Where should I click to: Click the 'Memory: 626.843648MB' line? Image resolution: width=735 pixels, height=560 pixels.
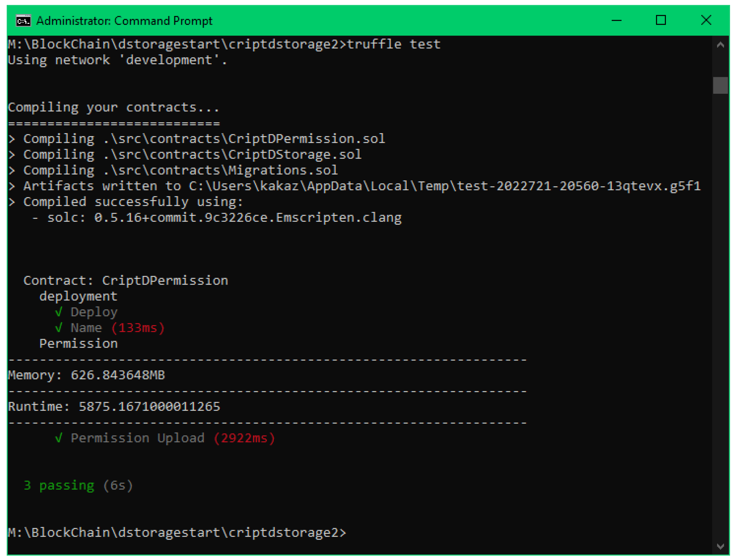click(86, 375)
